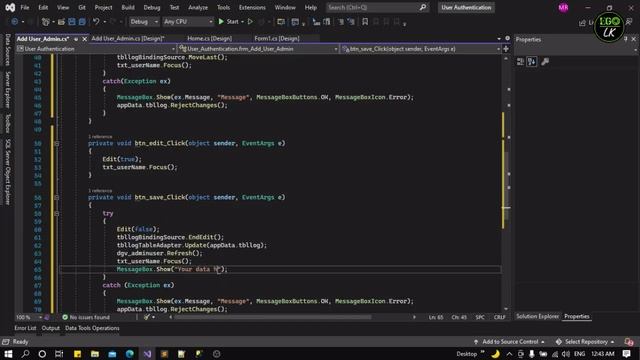Open the btn_save_Click member dropdown
The width and height of the screenshot is (640, 360).
(x=421, y=49)
